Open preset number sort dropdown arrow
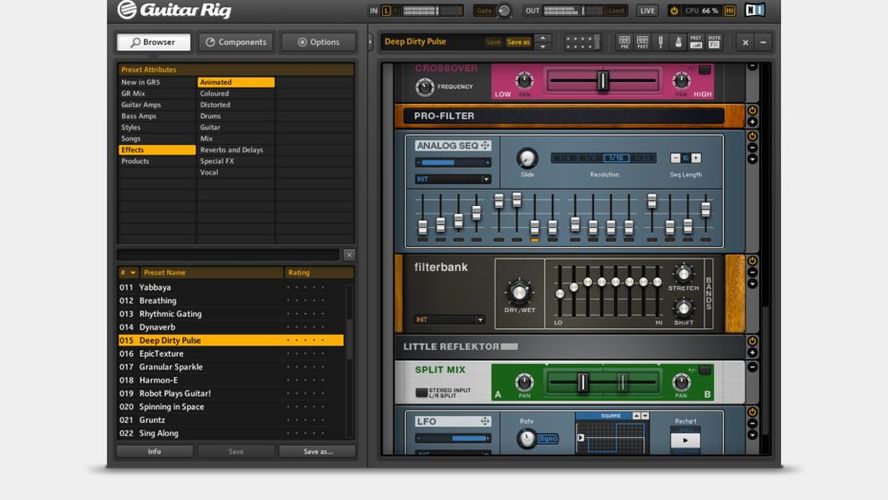Image resolution: width=888 pixels, height=500 pixels. [x=133, y=273]
